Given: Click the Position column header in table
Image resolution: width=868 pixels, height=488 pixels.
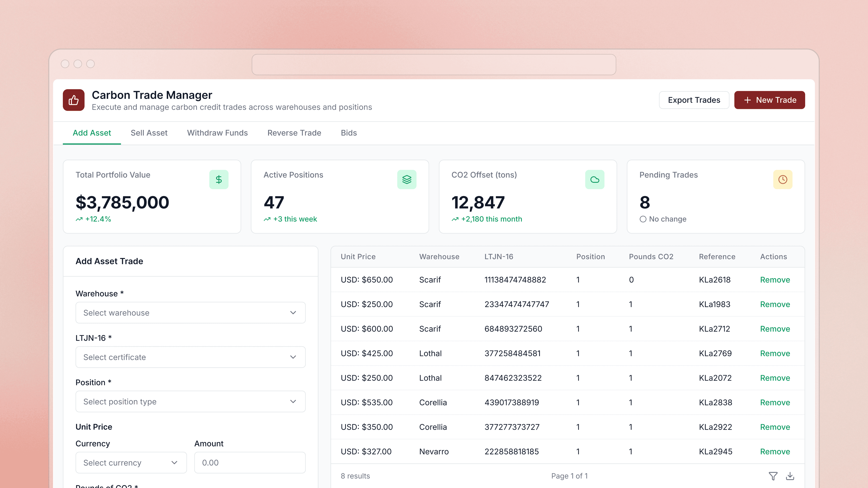Looking at the screenshot, I should coord(590,257).
